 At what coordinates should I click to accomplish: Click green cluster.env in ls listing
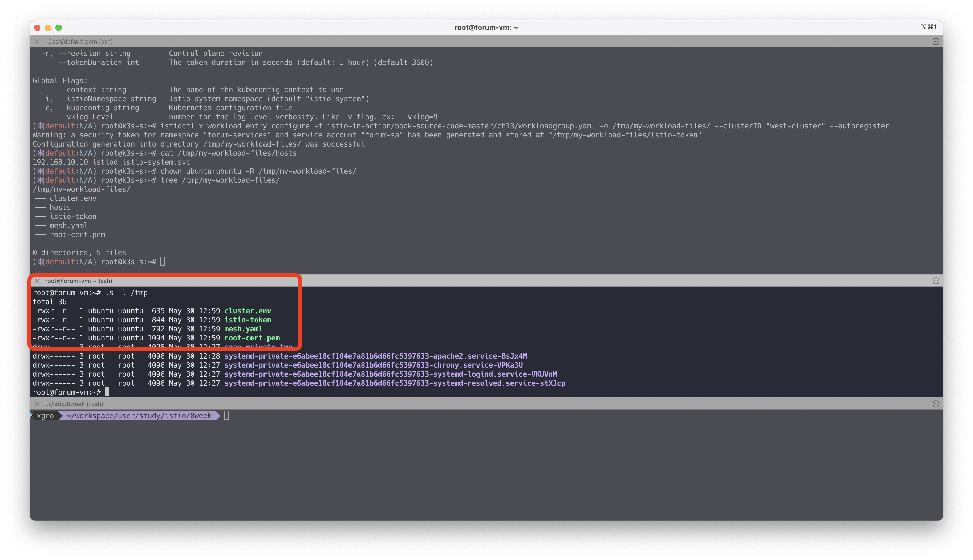(x=248, y=311)
